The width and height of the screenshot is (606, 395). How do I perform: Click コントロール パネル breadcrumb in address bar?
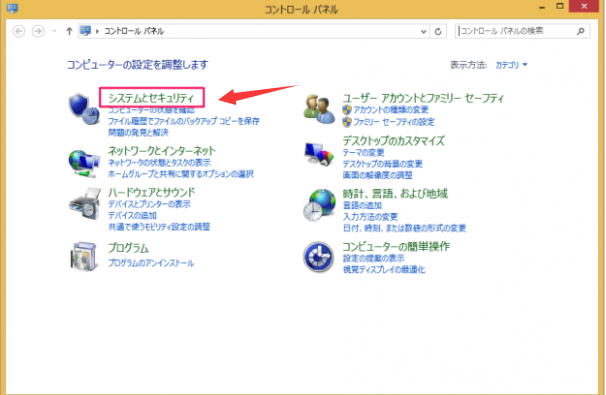134,31
